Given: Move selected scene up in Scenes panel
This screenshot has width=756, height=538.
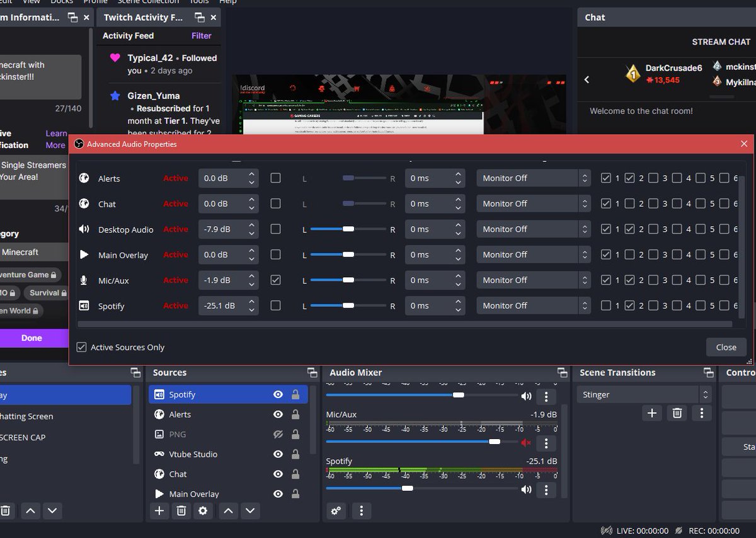Looking at the screenshot, I should (31, 511).
